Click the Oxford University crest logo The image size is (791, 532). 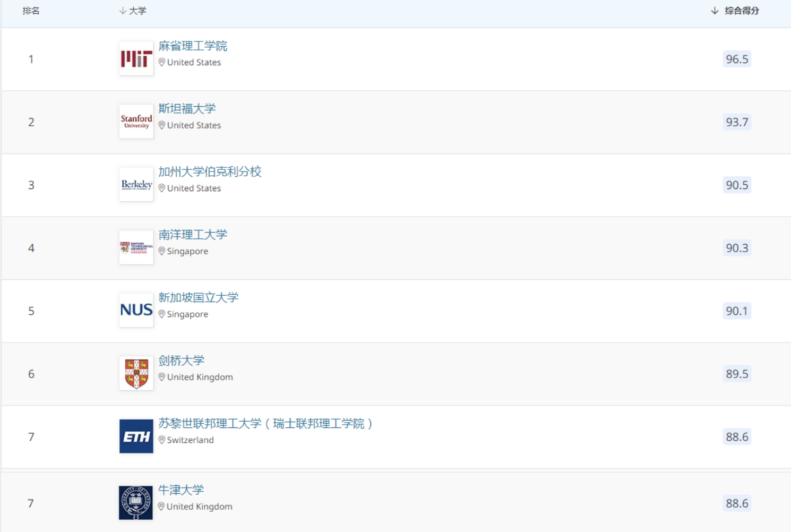coord(135,503)
